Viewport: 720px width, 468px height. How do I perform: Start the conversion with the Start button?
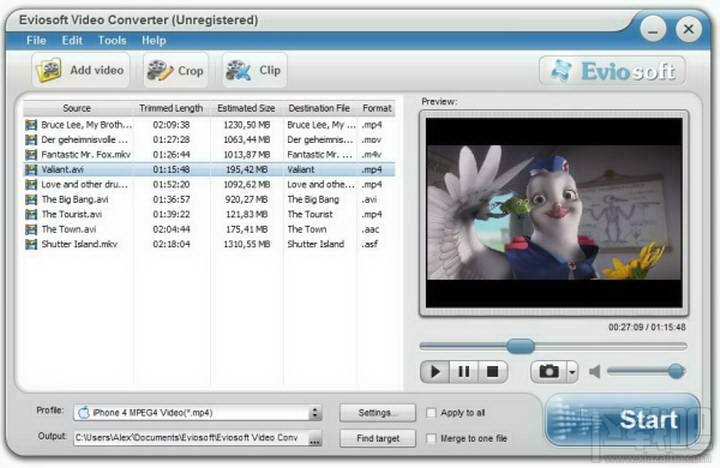pyautogui.click(x=623, y=420)
